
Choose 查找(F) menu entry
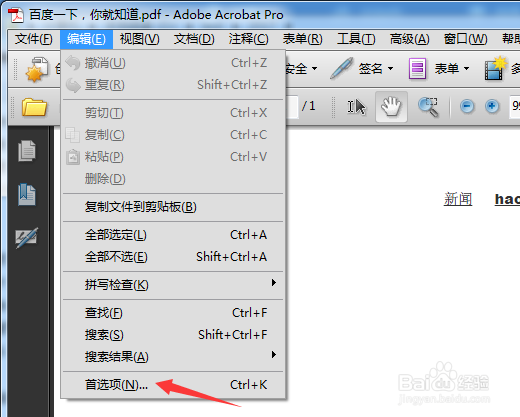[x=173, y=313]
